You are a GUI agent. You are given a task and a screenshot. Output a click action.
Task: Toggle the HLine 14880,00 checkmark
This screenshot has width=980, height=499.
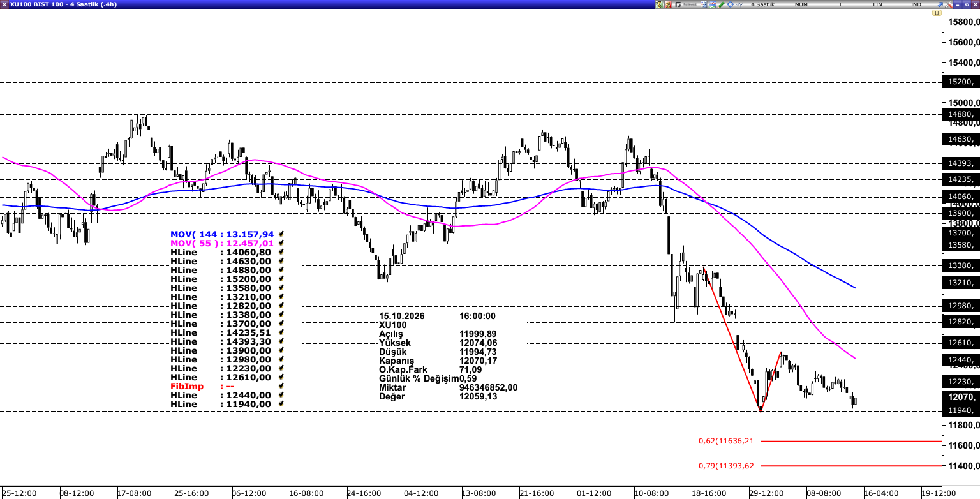tap(281, 271)
